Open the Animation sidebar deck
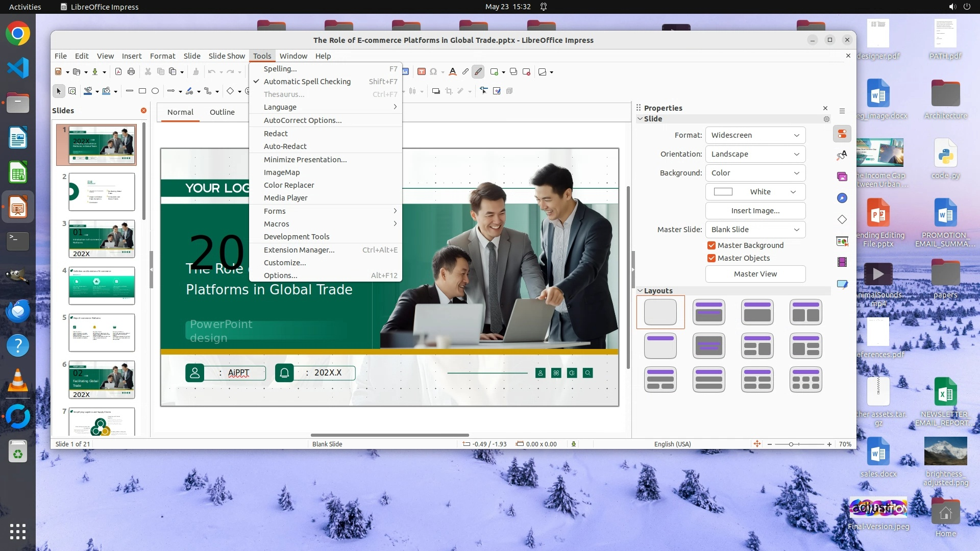The width and height of the screenshot is (980, 551). 842,262
